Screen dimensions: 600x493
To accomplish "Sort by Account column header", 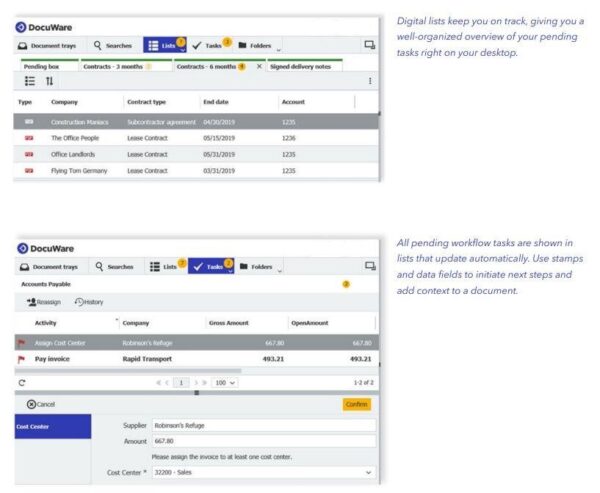I will [293, 102].
